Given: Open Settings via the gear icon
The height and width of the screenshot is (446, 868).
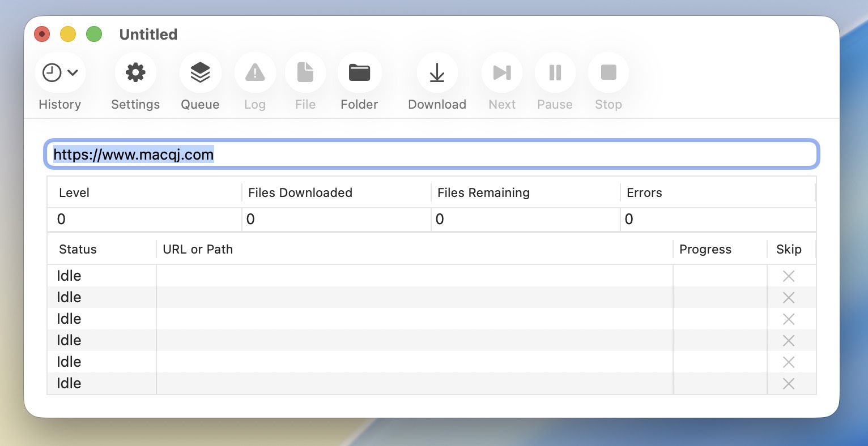Looking at the screenshot, I should (x=135, y=73).
